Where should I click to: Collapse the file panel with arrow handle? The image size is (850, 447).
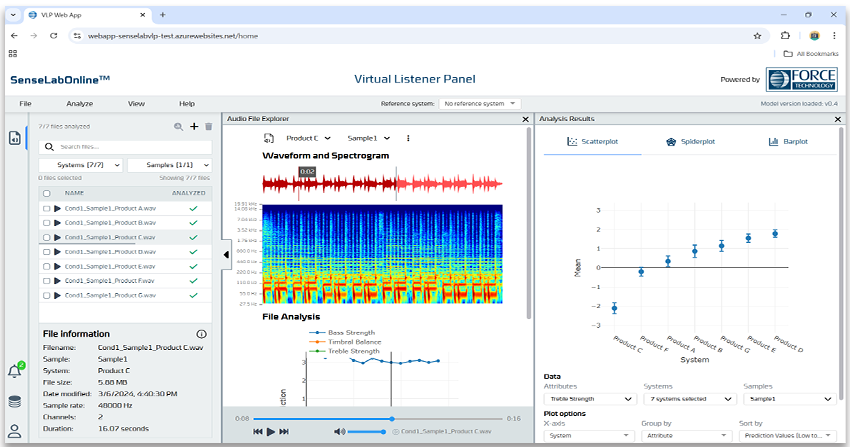click(x=226, y=255)
